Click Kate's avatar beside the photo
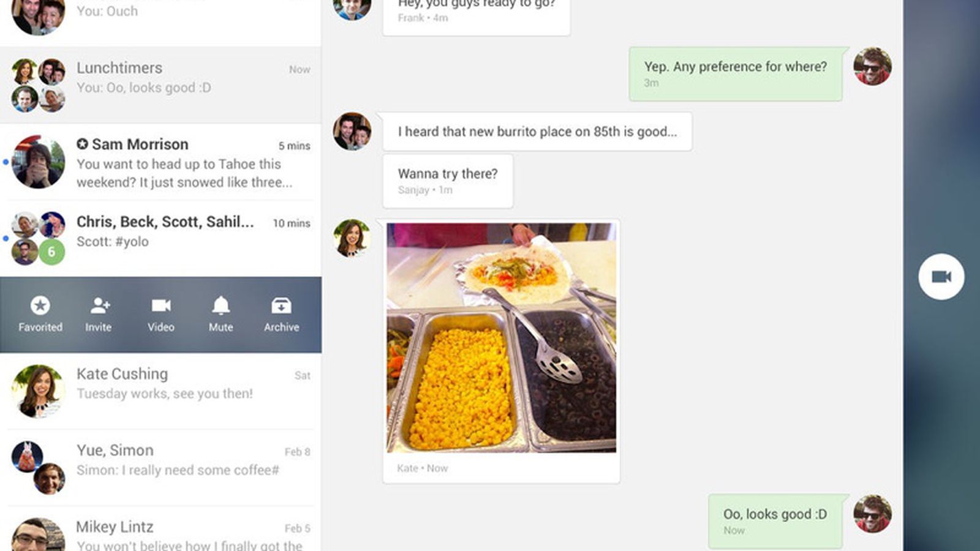Screen dimensions: 980x551 [x=352, y=238]
